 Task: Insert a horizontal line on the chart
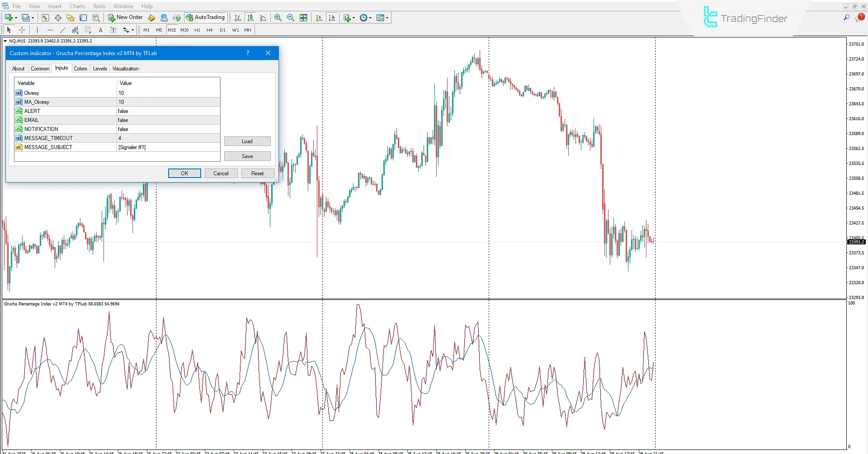pyautogui.click(x=50, y=30)
